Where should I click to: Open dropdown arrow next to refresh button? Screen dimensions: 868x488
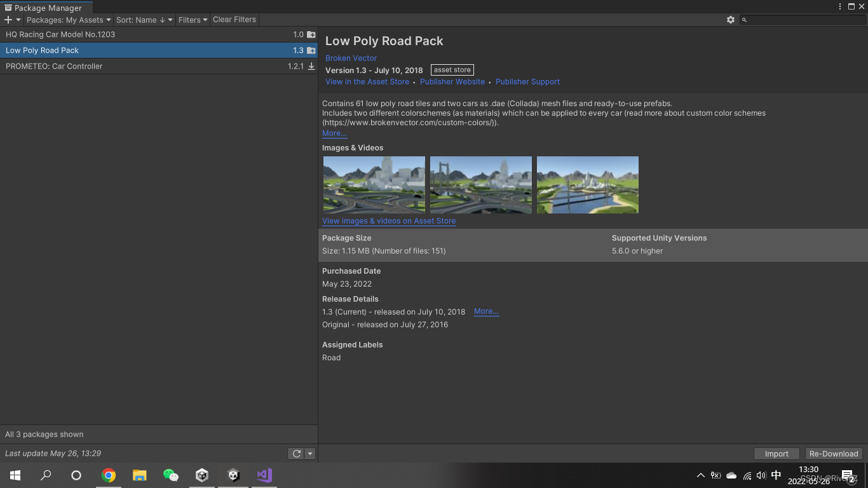(310, 454)
